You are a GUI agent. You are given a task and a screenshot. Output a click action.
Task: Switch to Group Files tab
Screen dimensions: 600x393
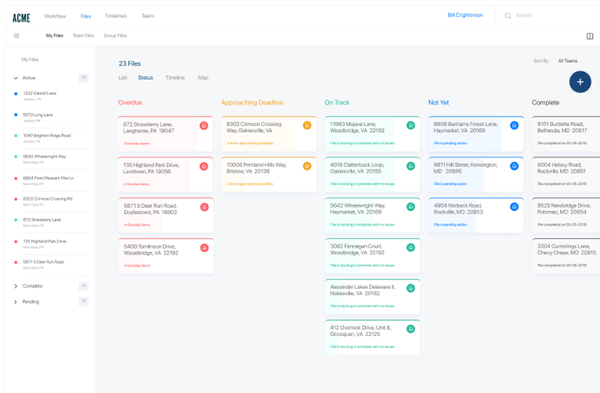click(115, 36)
